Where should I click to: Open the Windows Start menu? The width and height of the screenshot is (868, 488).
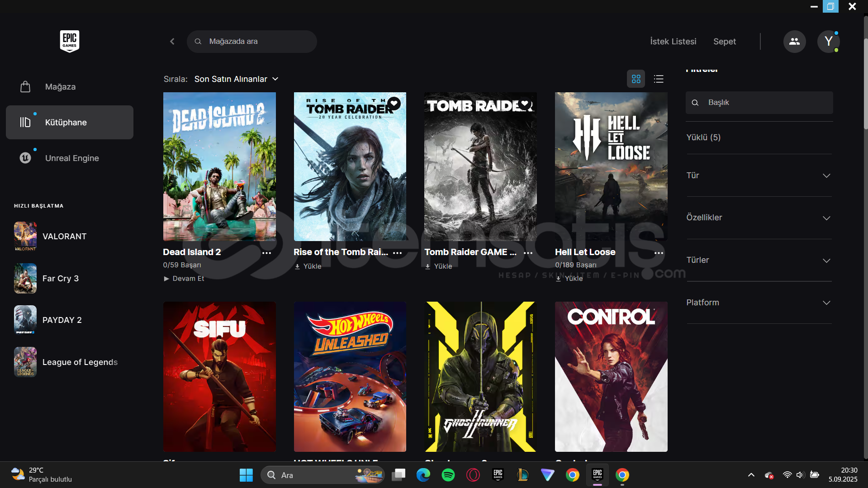(246, 475)
